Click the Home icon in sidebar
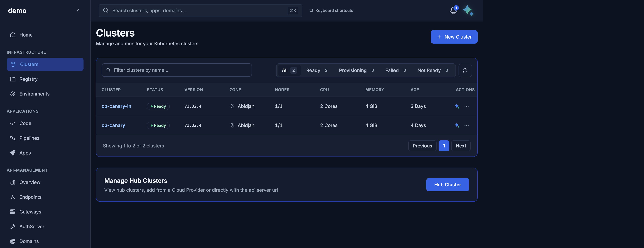Viewport: 644px width, 248px height. tap(13, 35)
